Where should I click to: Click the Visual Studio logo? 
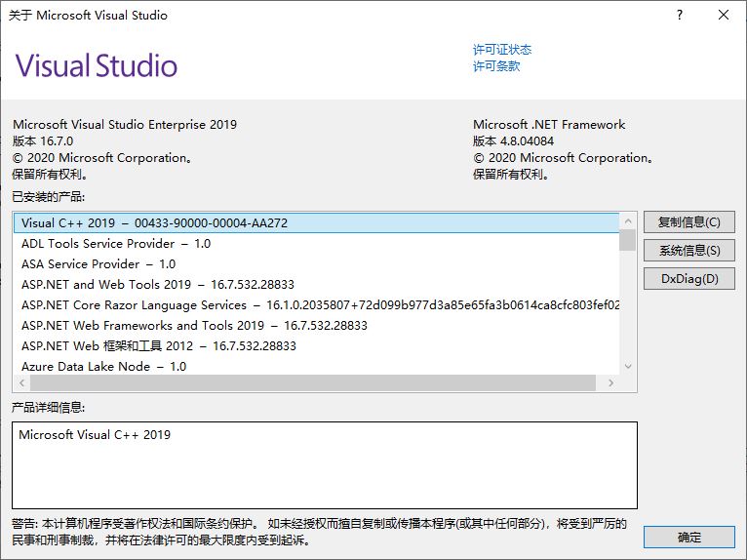97,65
